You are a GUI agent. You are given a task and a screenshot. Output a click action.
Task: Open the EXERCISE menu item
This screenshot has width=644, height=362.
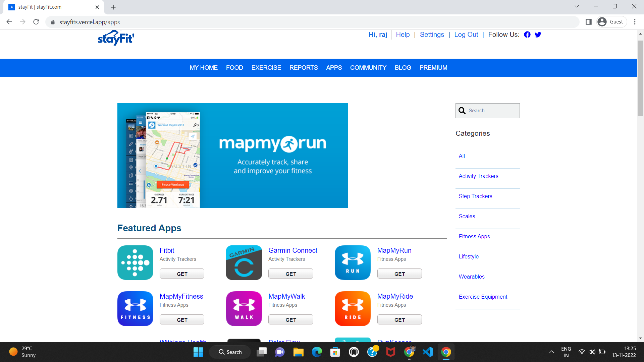tap(266, 68)
